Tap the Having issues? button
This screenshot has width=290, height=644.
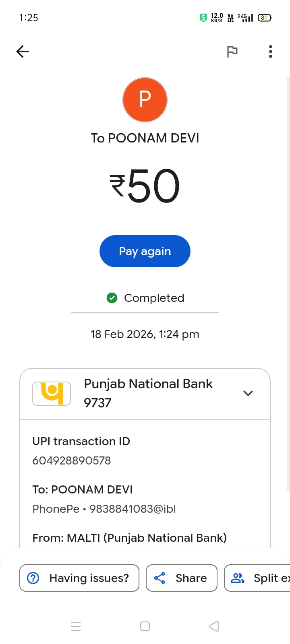79,578
